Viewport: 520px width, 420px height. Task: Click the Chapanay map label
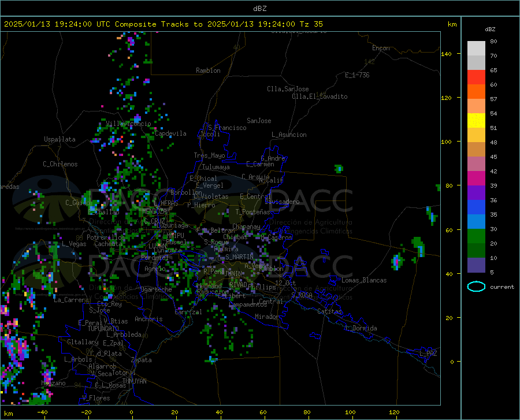click(x=246, y=226)
